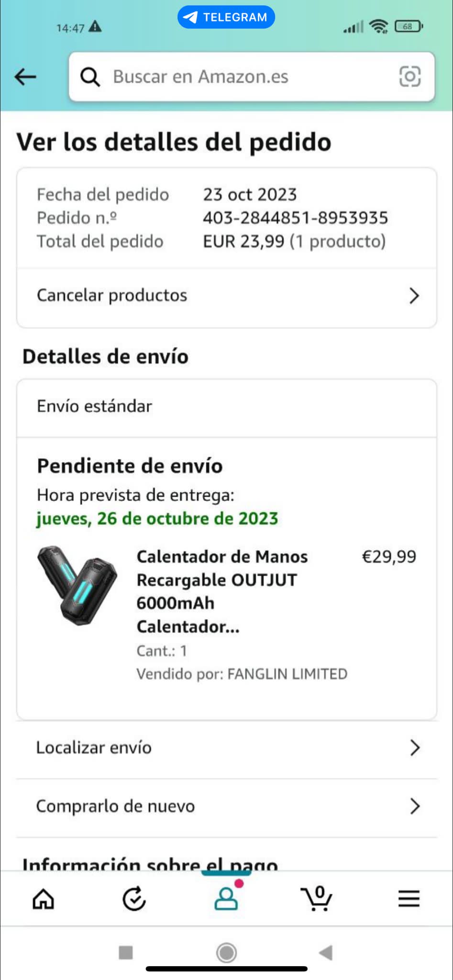Expand the Comprarlo de nuevo chevron
Viewport: 453px width, 980px height.
[x=415, y=806]
